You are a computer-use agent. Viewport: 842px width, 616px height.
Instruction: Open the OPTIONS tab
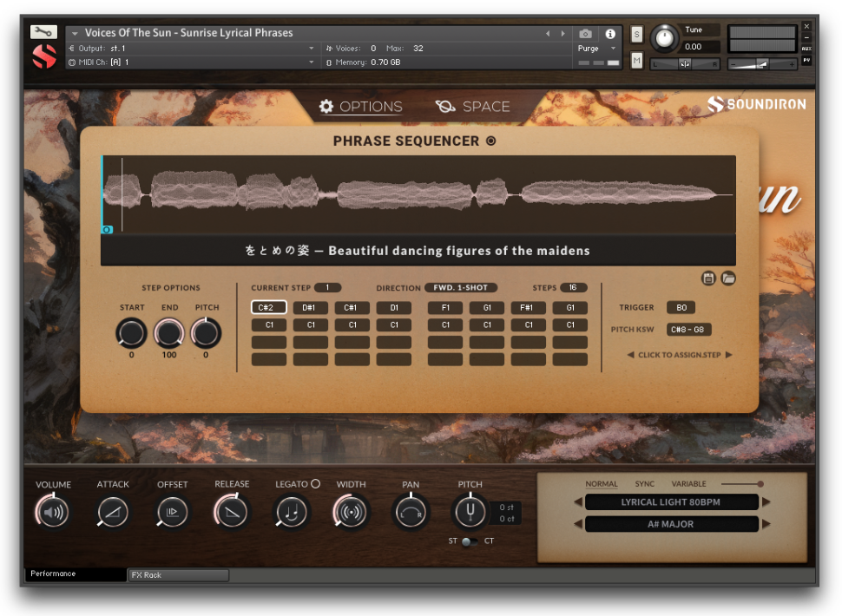tap(360, 107)
